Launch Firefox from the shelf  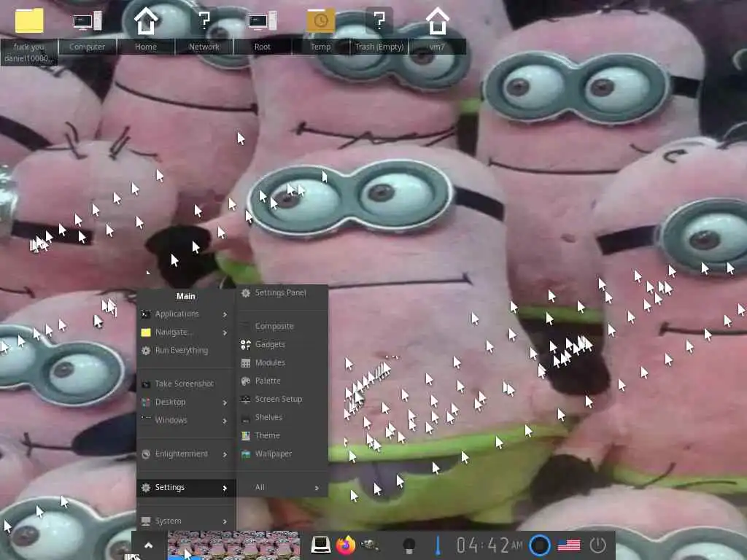point(346,545)
